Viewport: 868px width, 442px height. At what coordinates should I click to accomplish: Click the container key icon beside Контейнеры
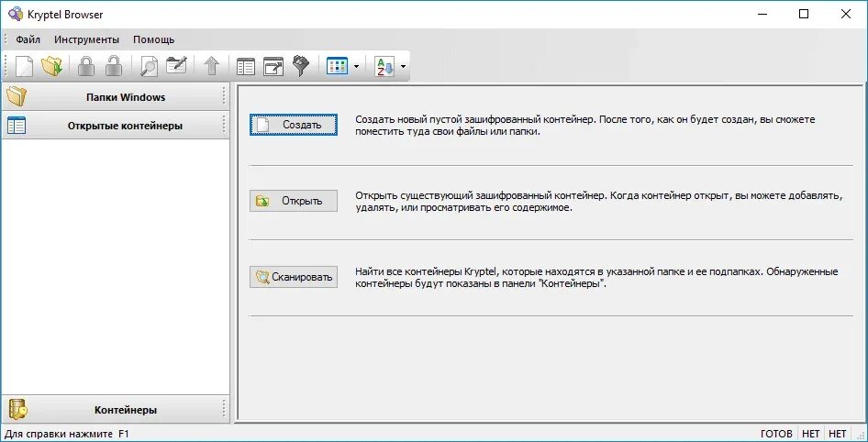17,410
